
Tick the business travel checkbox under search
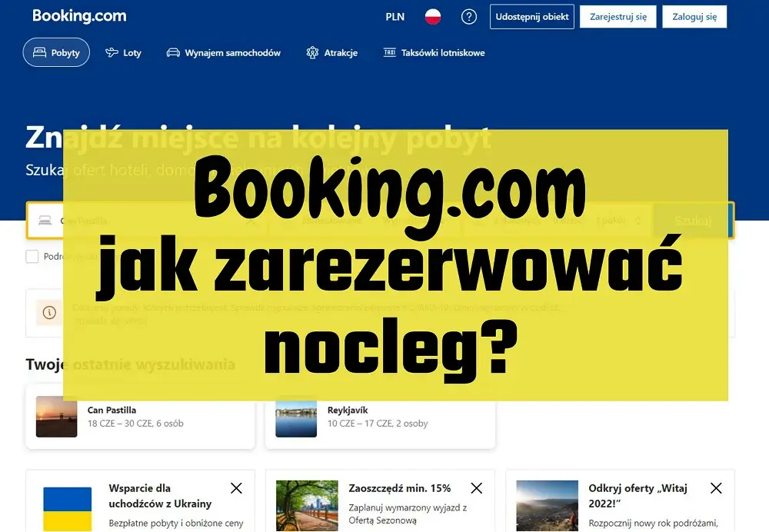click(32, 257)
